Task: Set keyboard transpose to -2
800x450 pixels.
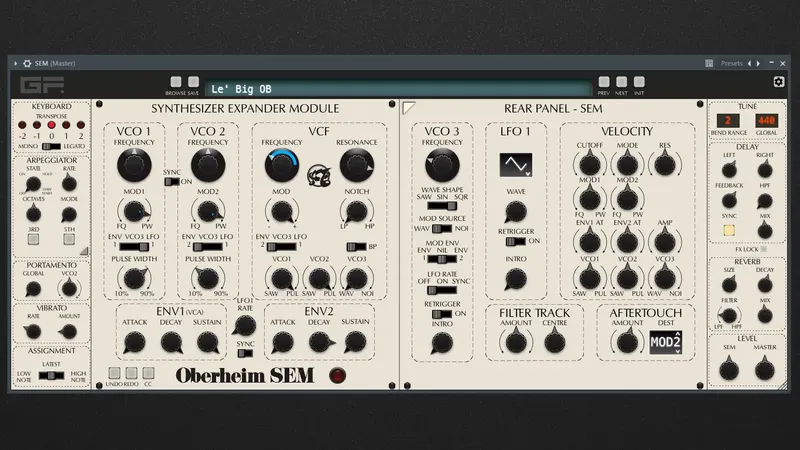Action: (x=22, y=125)
